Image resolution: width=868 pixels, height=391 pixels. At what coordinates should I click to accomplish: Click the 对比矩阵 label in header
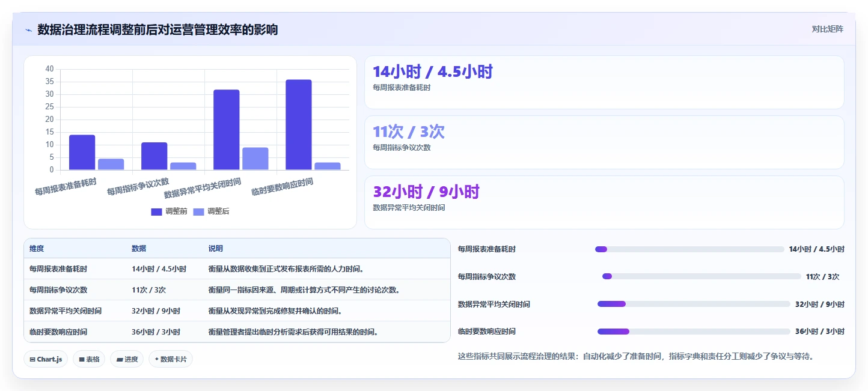coord(827,29)
